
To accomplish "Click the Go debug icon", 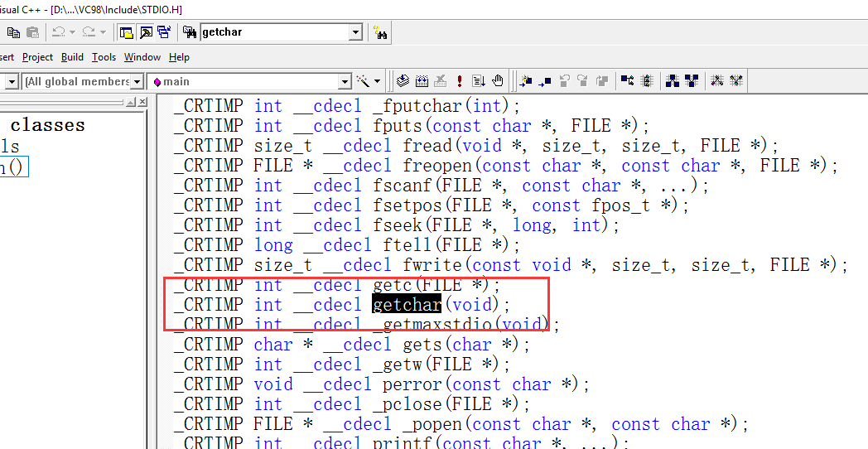I will [479, 81].
